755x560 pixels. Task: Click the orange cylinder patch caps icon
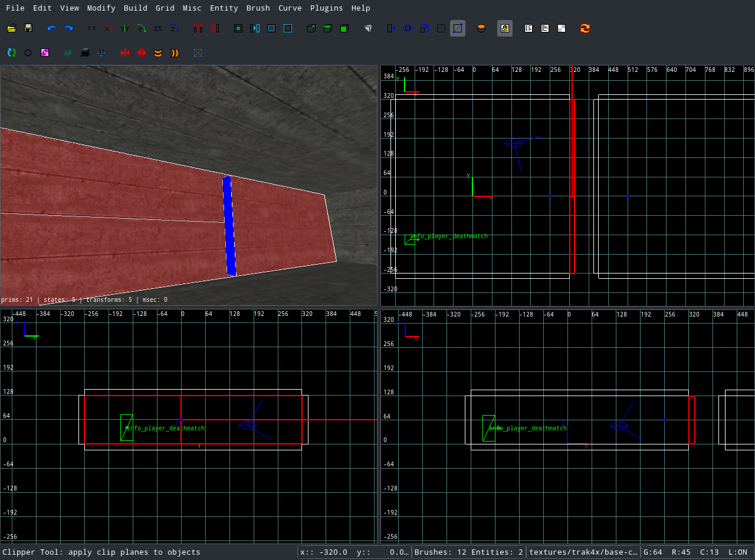481,28
